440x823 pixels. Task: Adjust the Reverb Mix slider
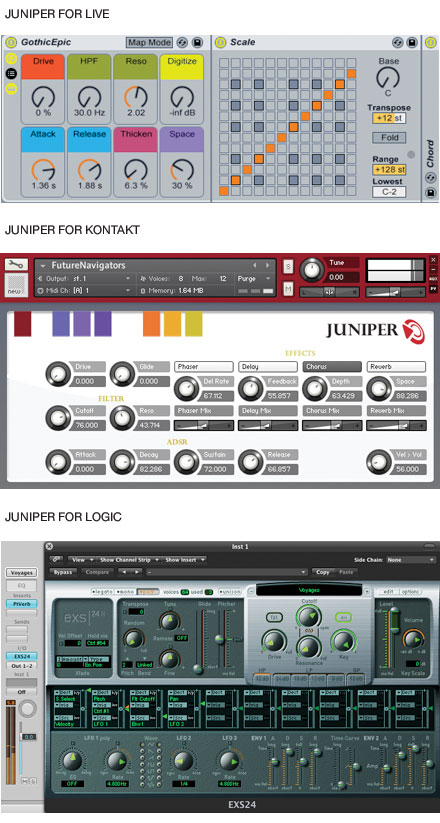pos(396,425)
